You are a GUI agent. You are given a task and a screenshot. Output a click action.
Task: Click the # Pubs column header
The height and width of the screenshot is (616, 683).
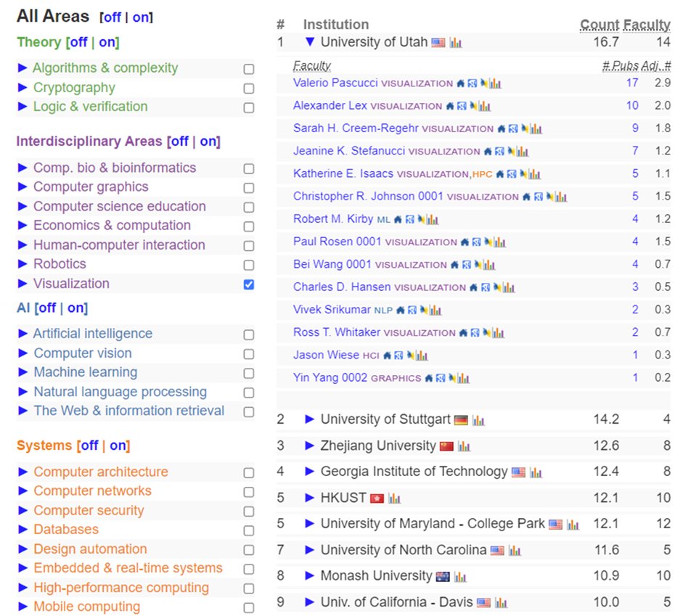point(621,66)
